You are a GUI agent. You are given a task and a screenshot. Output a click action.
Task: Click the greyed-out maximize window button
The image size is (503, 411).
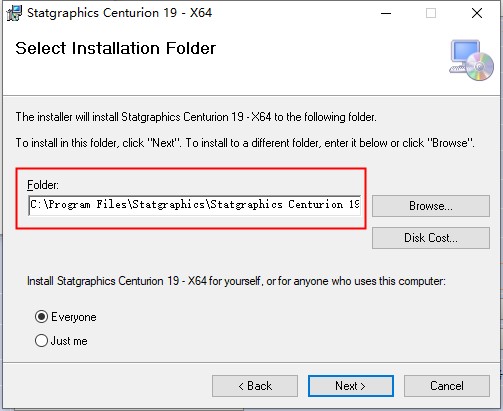(431, 13)
